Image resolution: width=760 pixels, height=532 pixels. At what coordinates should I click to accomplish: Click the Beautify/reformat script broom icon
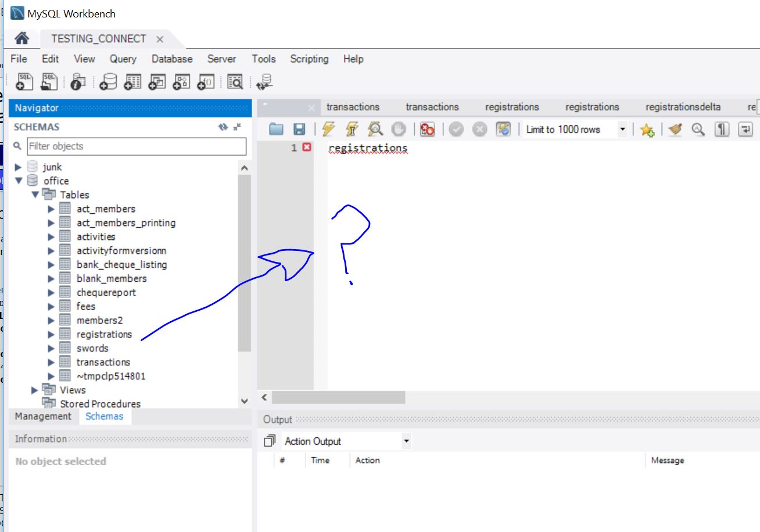click(675, 129)
